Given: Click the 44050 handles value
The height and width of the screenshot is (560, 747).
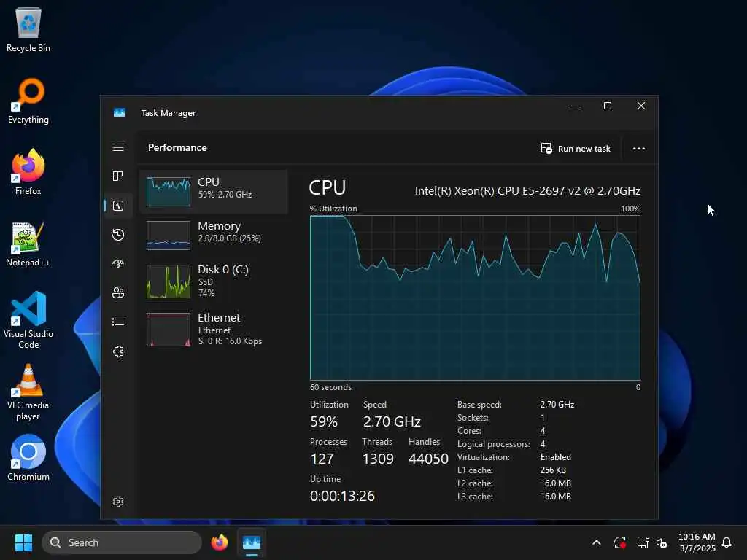Looking at the screenshot, I should point(428,459).
